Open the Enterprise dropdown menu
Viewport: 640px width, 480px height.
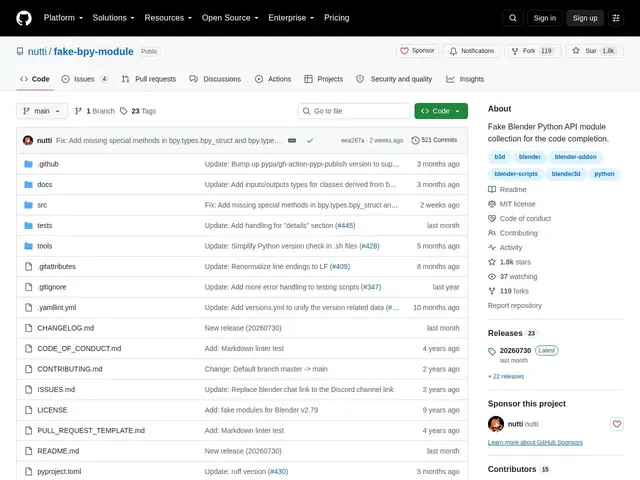pos(291,18)
